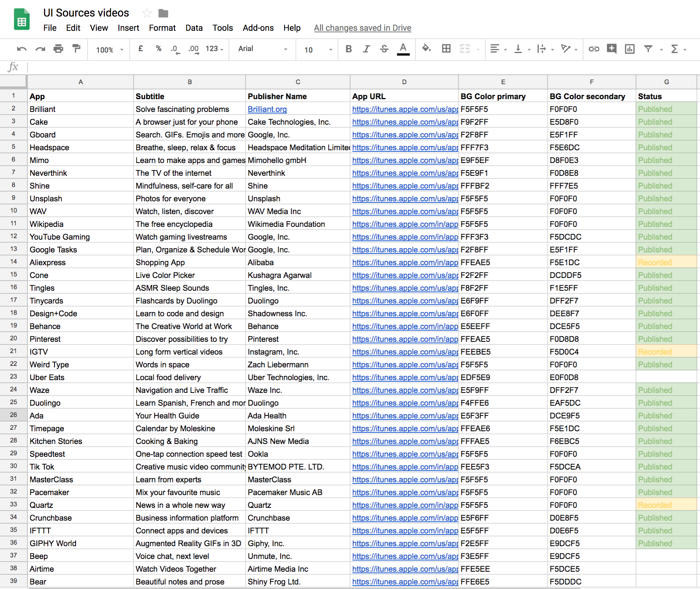The image size is (700, 589).
Task: Open the Wikipedia row iTunes URL
Action: tap(405, 224)
